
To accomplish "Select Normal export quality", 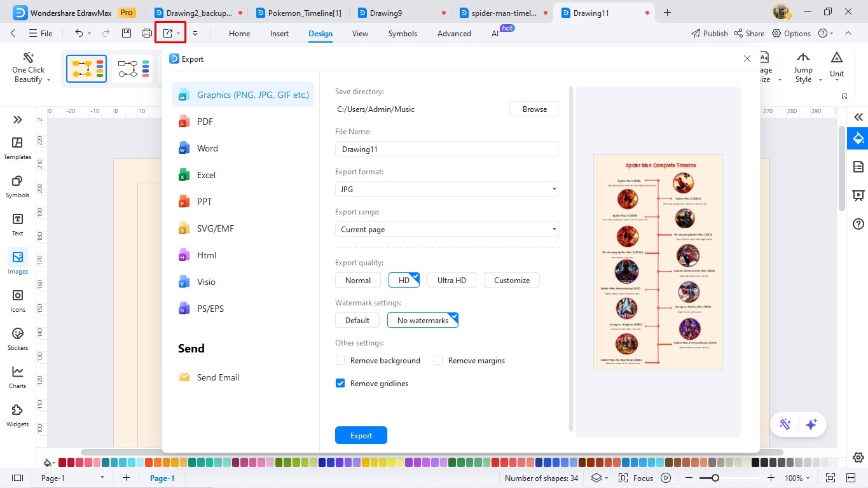I will [358, 280].
